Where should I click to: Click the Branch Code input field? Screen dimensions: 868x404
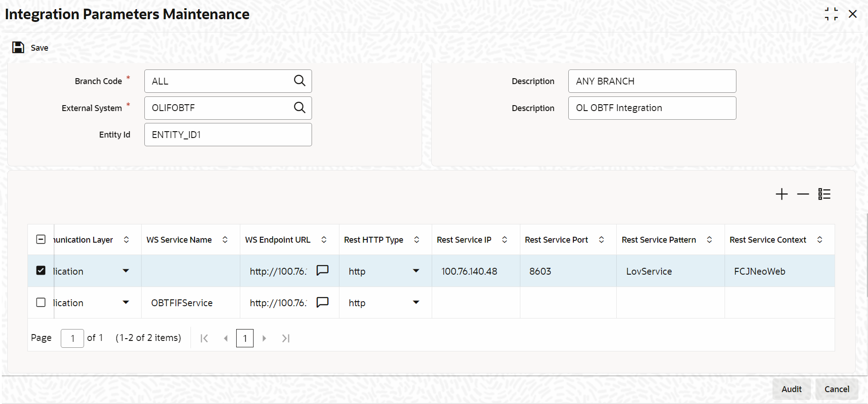(228, 81)
